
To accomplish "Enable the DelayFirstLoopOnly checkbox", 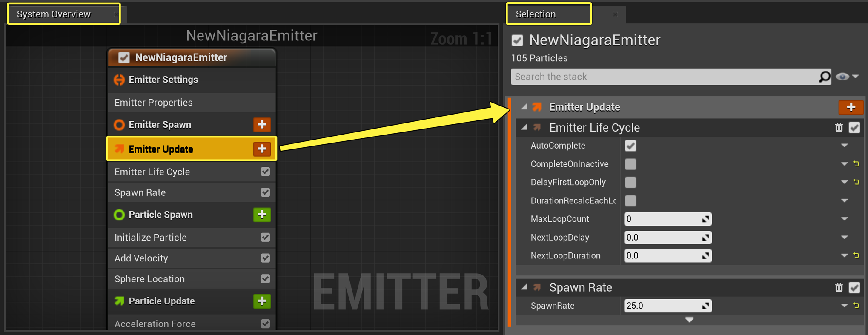I will point(630,182).
